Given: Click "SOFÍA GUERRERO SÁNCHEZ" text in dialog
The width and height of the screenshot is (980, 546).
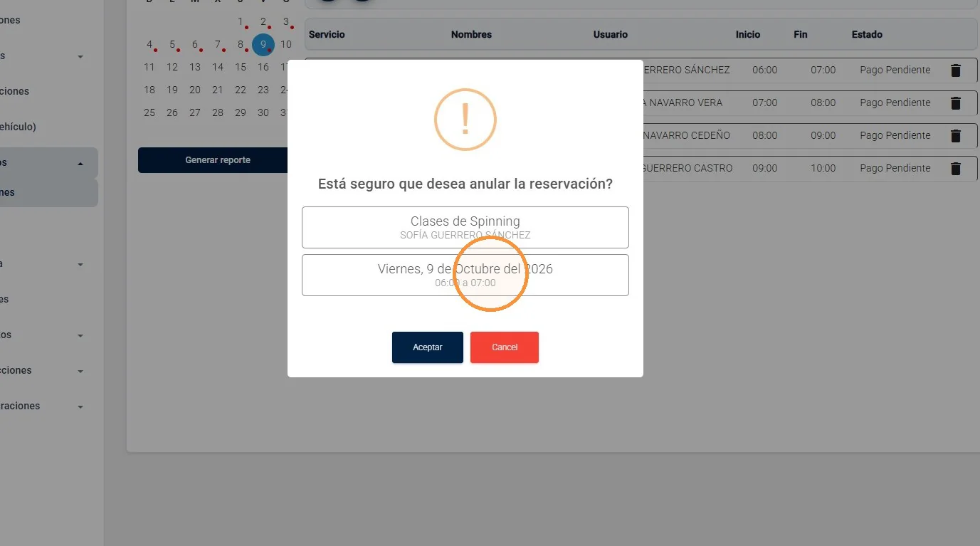Looking at the screenshot, I should pyautogui.click(x=465, y=235).
